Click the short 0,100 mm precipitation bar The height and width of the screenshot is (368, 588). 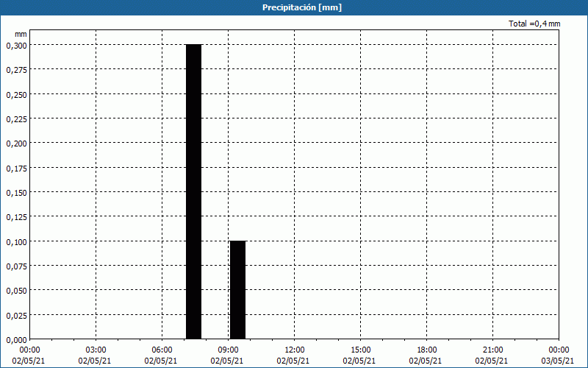pyautogui.click(x=237, y=290)
